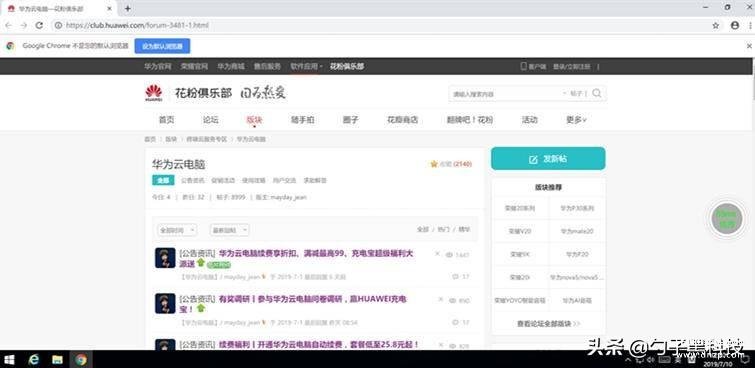This screenshot has width=755, height=368.
Task: Click the X icon on first post row
Action: pyautogui.click(x=437, y=253)
